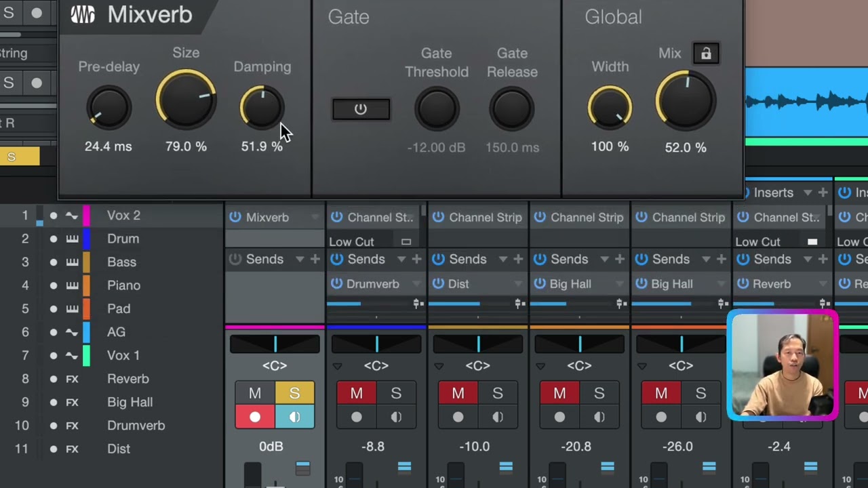Click the 24.4 ms pre-delay value
This screenshot has width=868, height=488.
pyautogui.click(x=108, y=146)
